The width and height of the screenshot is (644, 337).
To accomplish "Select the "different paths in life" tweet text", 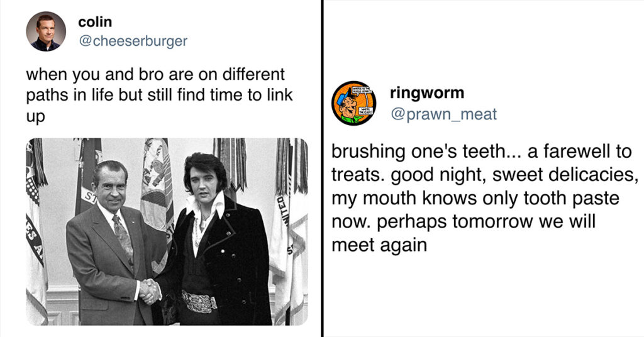I will point(159,95).
